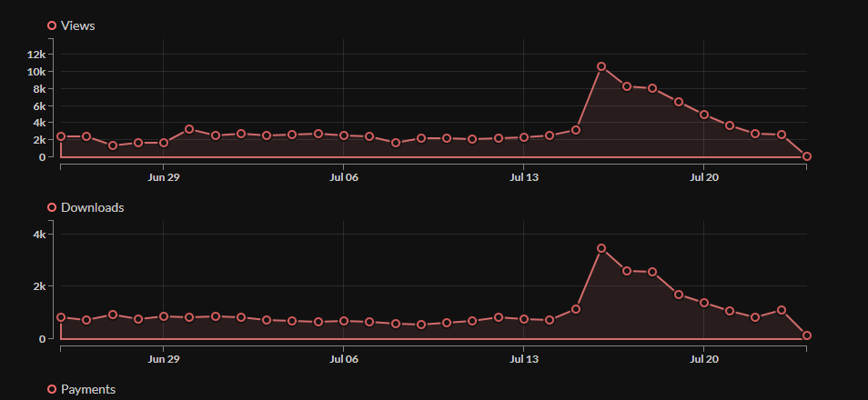Click the Views data point at Jul 20

click(703, 115)
